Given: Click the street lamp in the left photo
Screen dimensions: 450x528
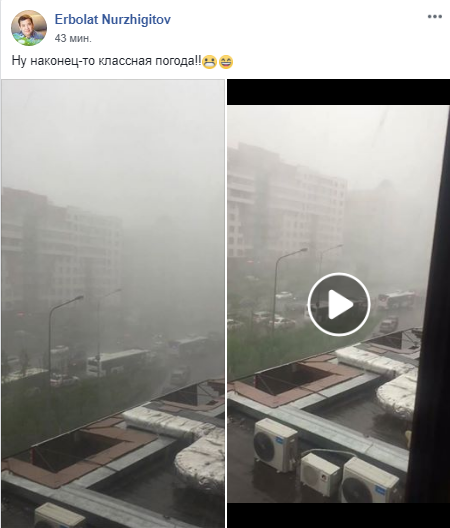Looking at the screenshot, I should (64, 333).
